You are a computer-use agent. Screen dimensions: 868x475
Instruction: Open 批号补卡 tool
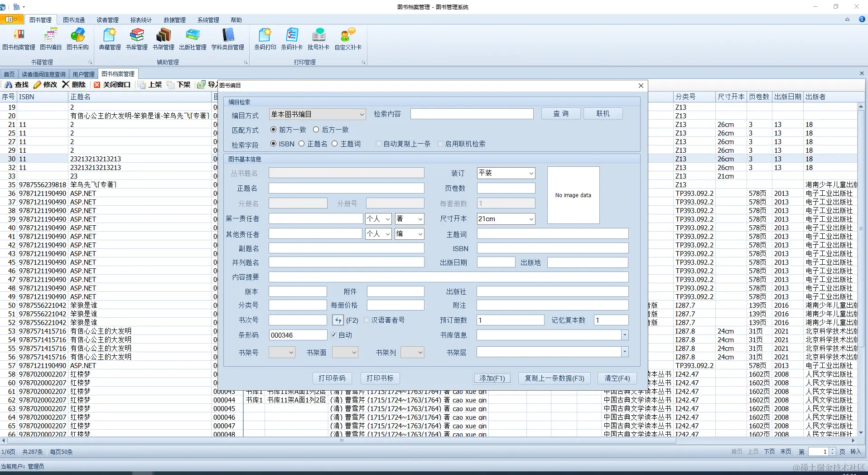coord(318,39)
